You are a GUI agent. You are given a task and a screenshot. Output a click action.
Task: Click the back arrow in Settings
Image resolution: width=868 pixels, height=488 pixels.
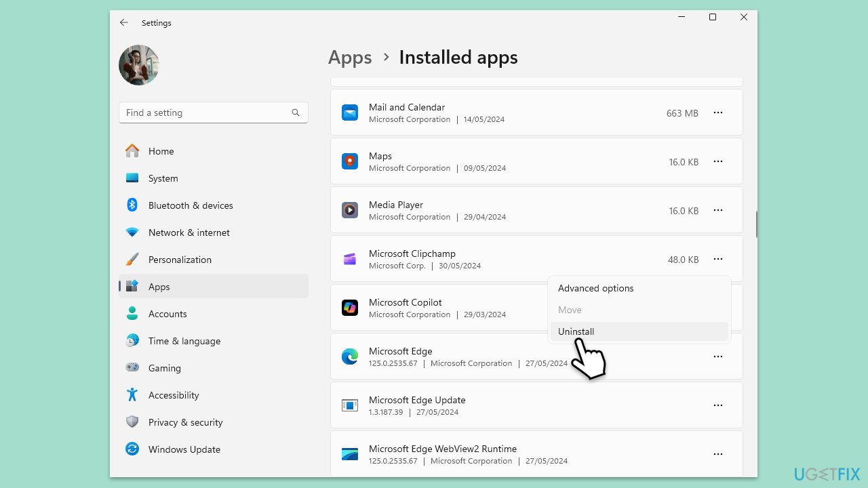pyautogui.click(x=123, y=22)
